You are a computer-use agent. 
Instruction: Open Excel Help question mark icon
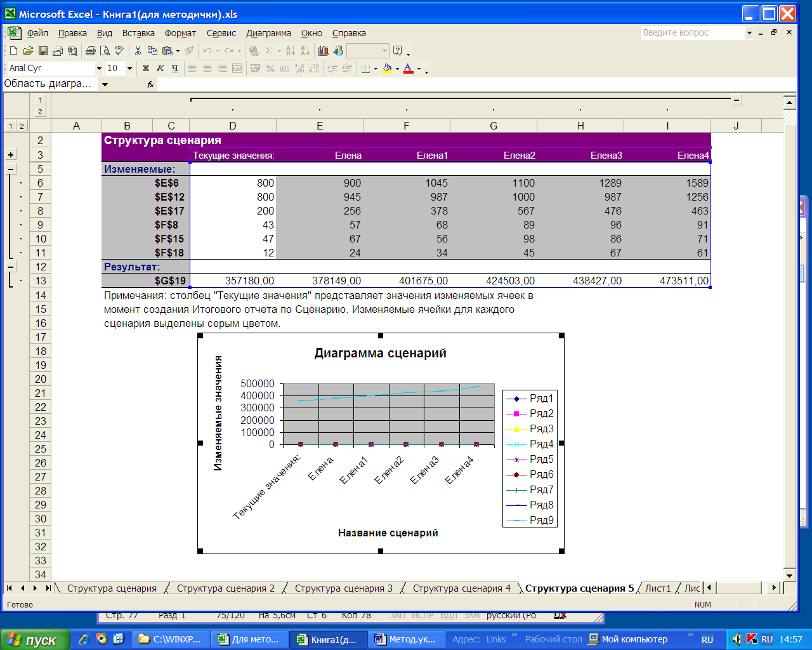coord(398,51)
